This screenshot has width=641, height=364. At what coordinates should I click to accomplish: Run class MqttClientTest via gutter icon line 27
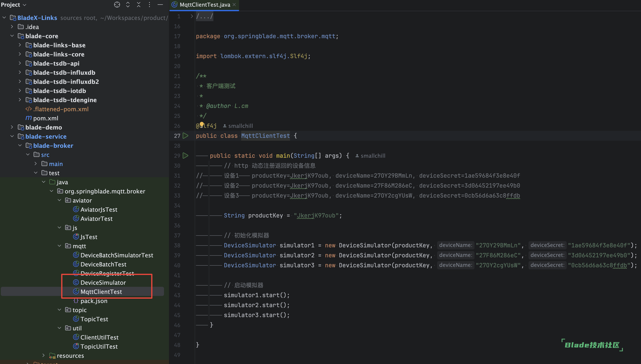tap(186, 136)
